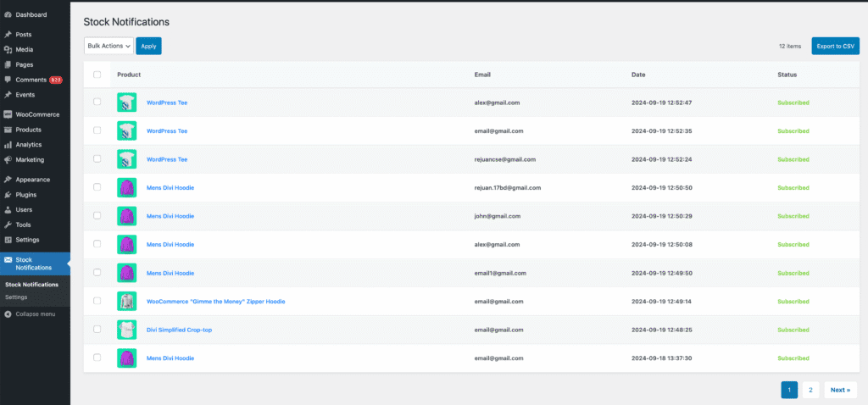Select checkbox for rejuancse@gmail.com row
Screen dimensions: 868x405
[97, 158]
